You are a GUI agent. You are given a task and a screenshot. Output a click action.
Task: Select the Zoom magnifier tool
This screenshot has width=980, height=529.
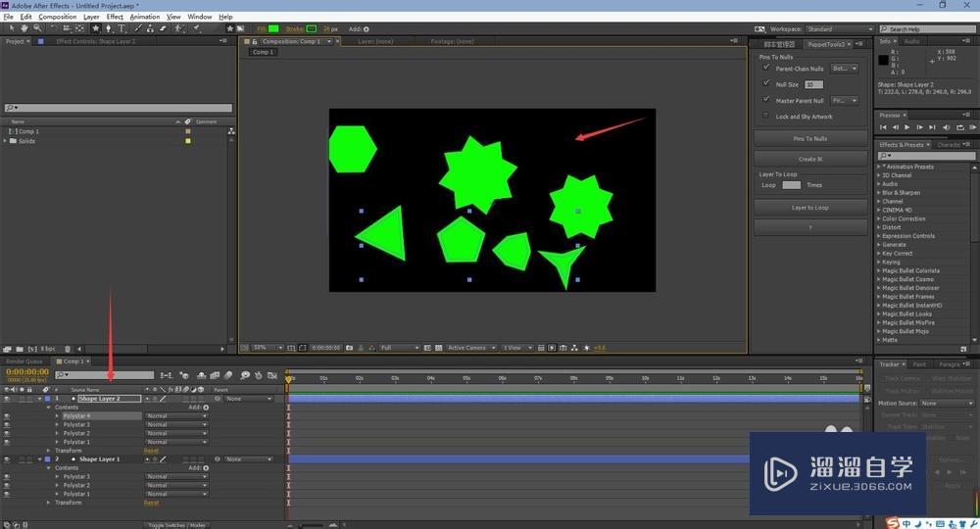[37, 28]
